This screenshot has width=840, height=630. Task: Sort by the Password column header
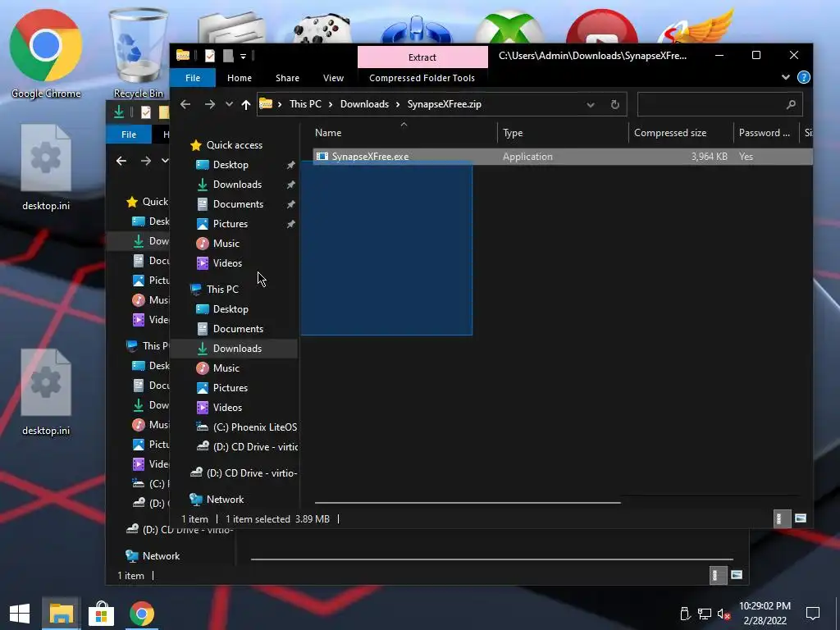tap(765, 132)
